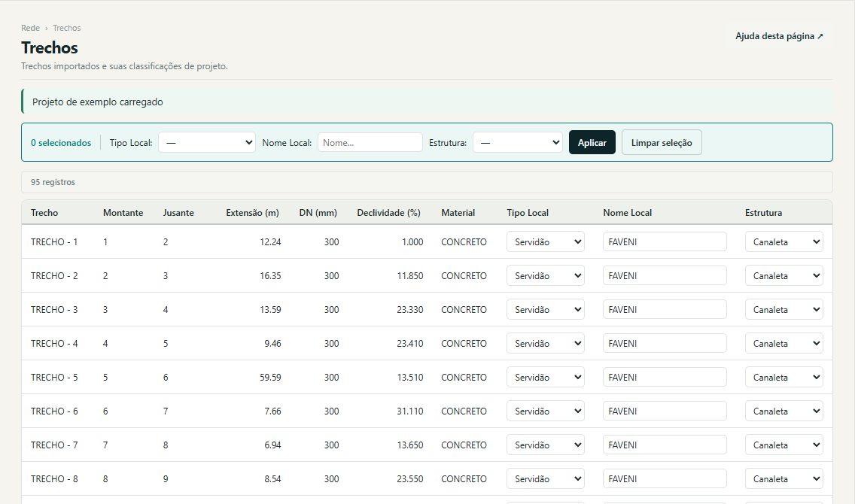This screenshot has height=504, width=855.
Task: Open Estrutura dropdown for TRECHO - 7
Action: coord(784,445)
